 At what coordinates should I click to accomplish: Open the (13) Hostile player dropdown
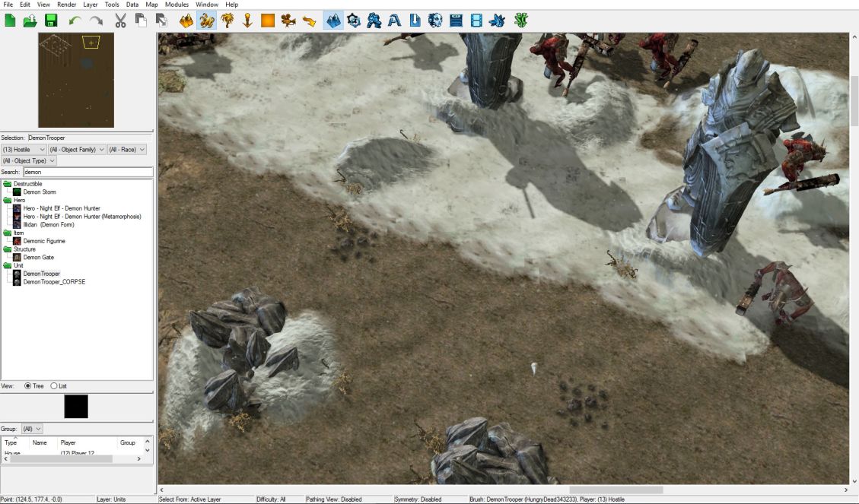point(24,150)
